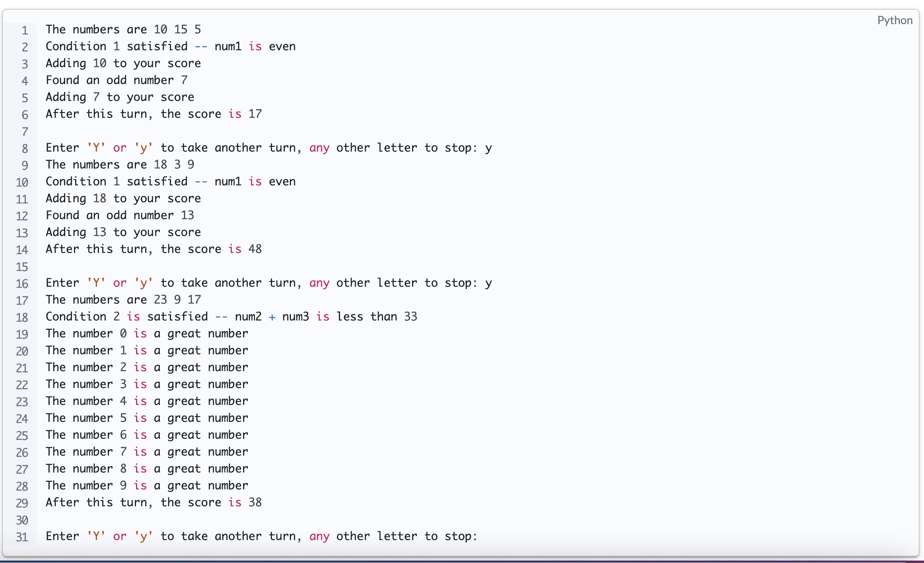Screen dimensions: 924x563
Task: Select the text 'Condition 1 satisfied'
Action: (117, 46)
